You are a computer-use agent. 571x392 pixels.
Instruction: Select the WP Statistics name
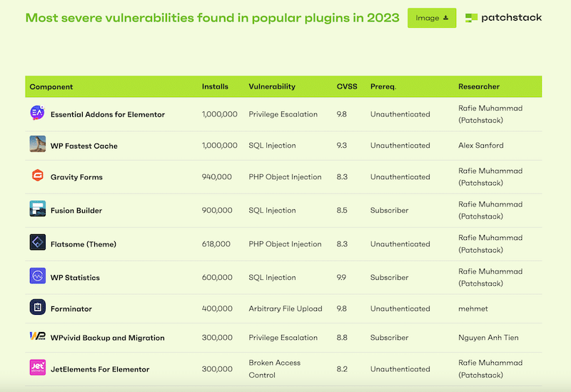click(75, 278)
